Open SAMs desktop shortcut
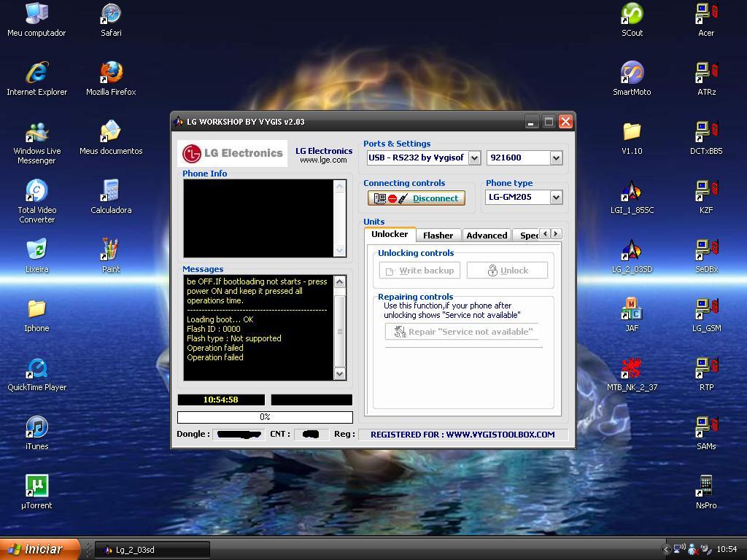The width and height of the screenshot is (747, 560). 706,433
